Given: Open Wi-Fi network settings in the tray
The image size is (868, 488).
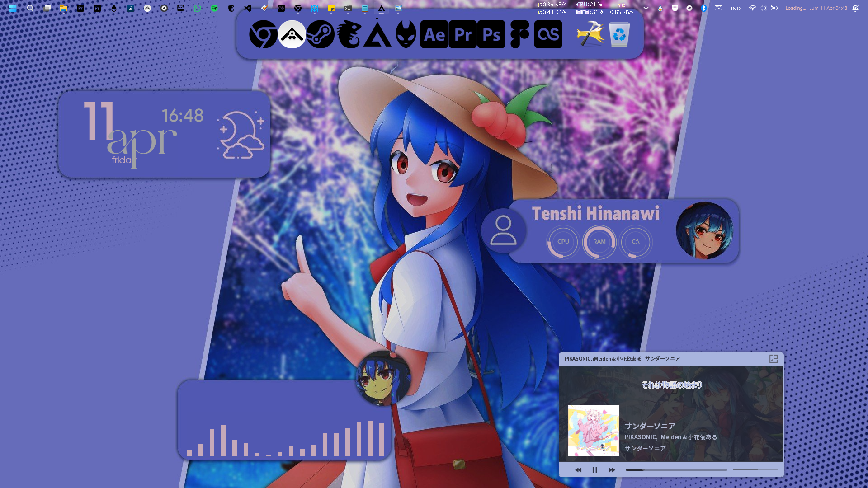Looking at the screenshot, I should click(752, 8).
